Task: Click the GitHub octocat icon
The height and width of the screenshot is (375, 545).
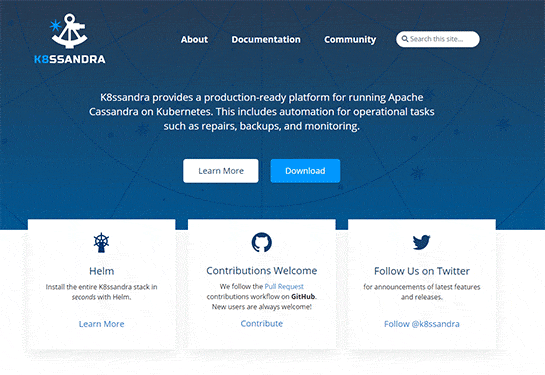Action: (x=261, y=242)
